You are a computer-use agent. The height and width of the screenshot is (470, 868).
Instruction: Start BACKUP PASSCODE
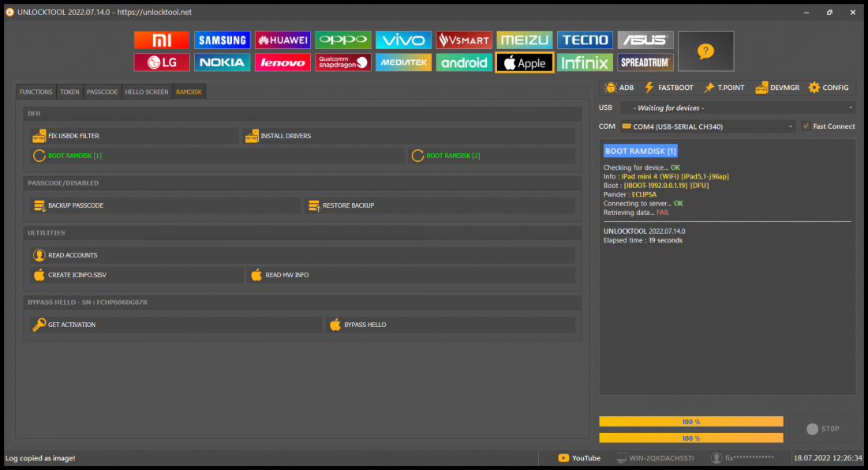pyautogui.click(x=165, y=205)
